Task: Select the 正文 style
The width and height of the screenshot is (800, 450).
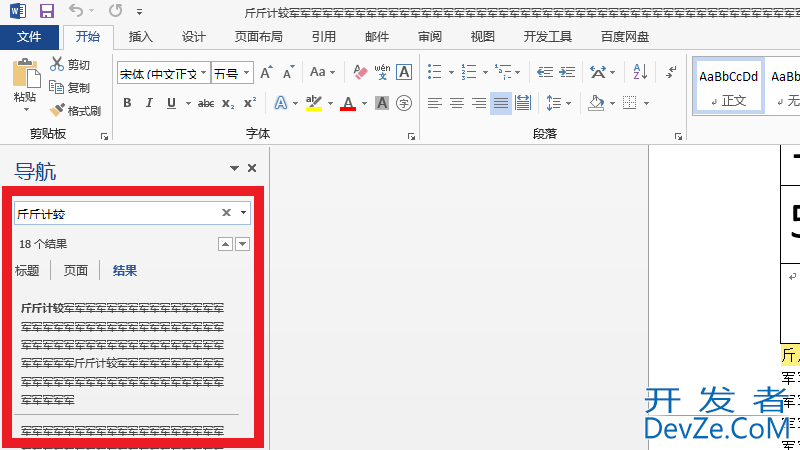Action: click(x=728, y=85)
